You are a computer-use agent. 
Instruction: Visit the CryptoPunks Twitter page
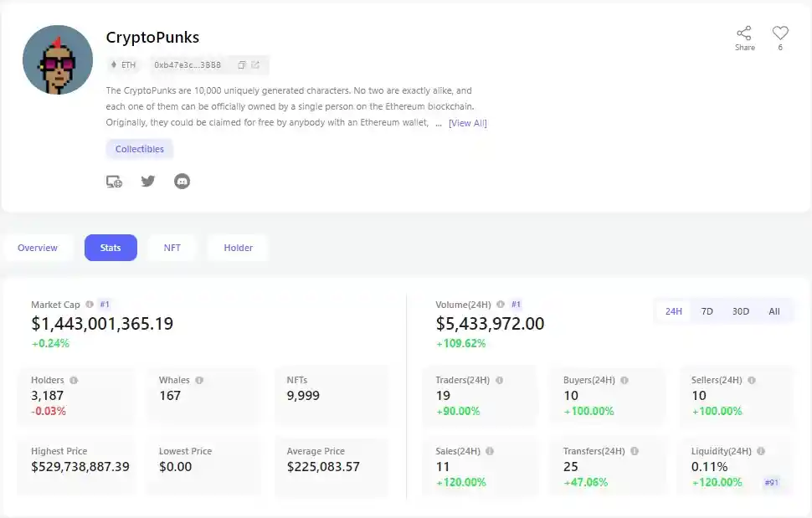[148, 181]
